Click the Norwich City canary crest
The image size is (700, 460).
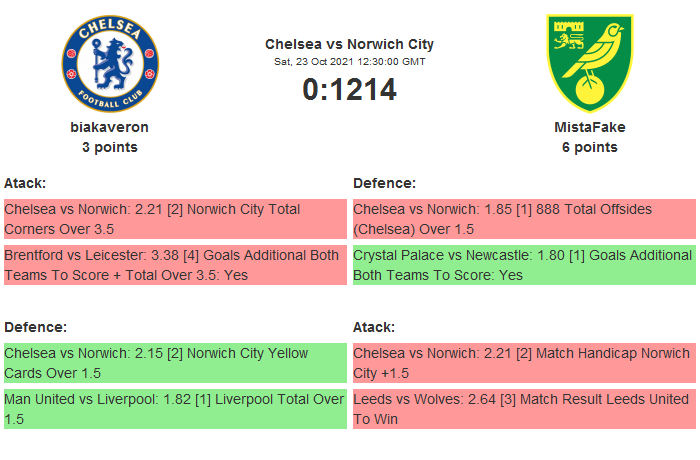click(x=589, y=63)
